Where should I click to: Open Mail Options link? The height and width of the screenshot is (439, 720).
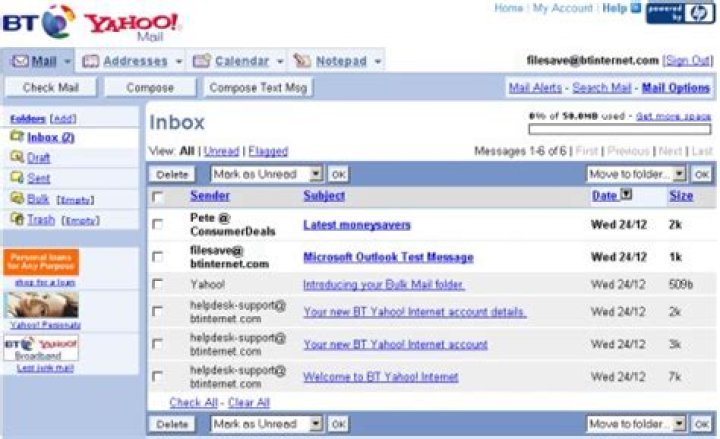[675, 88]
